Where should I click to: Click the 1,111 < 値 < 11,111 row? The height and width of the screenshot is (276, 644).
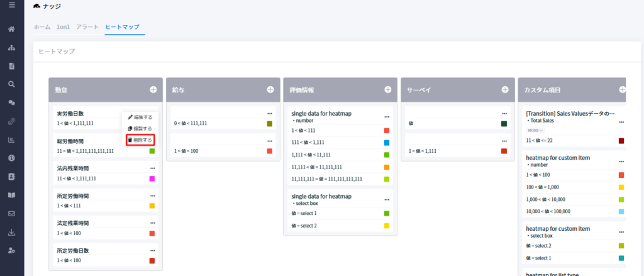click(x=340, y=155)
